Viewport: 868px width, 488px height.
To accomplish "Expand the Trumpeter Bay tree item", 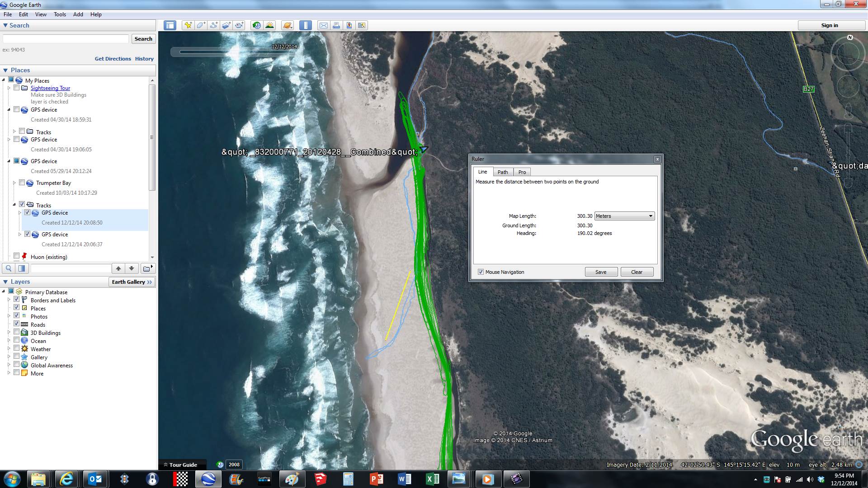I will tap(14, 183).
